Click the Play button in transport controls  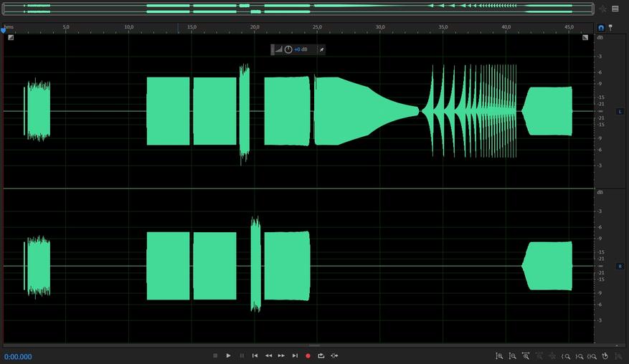pos(228,355)
